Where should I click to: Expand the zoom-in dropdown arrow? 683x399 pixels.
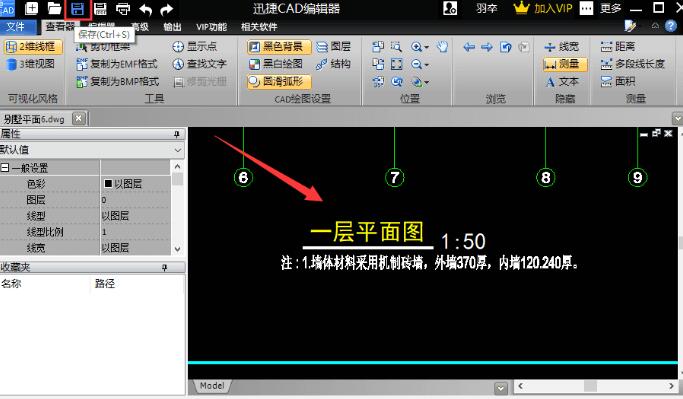426,47
